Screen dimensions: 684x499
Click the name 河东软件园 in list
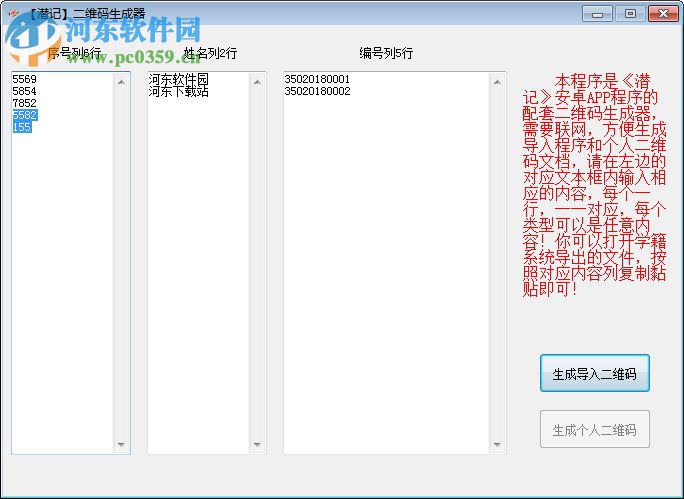178,79
